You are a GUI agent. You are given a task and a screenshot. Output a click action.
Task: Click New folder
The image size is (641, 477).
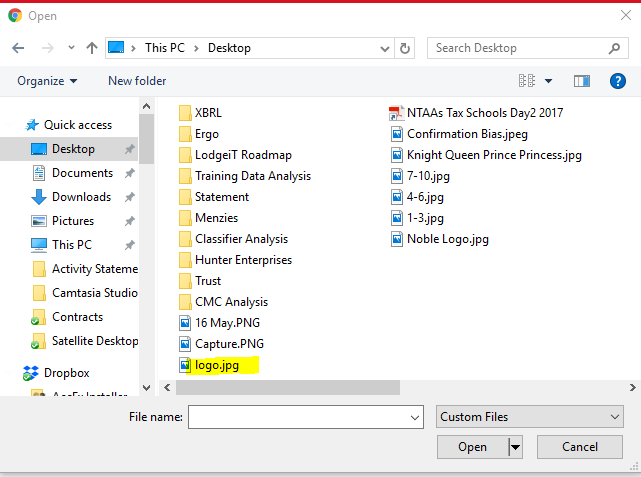coord(137,81)
